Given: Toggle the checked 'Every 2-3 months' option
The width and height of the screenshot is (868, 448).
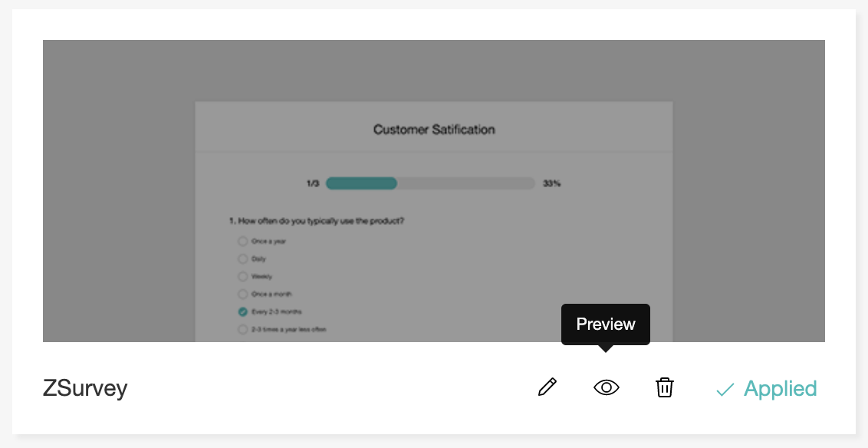Looking at the screenshot, I should pyautogui.click(x=243, y=311).
